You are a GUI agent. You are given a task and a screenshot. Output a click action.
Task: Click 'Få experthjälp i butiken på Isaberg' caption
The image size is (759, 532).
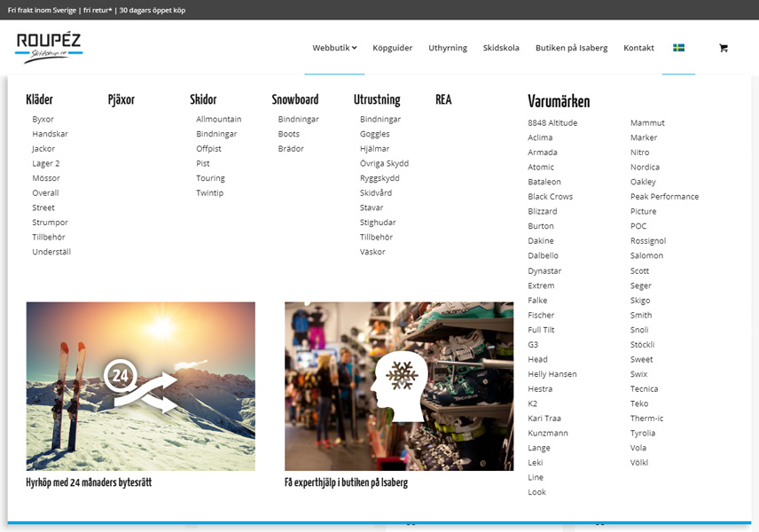[346, 482]
